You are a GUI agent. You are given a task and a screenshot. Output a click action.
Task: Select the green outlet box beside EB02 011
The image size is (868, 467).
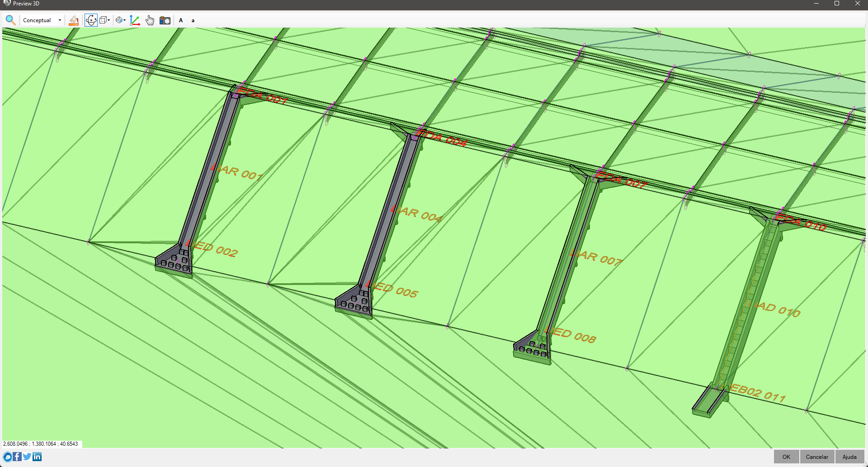pos(709,401)
